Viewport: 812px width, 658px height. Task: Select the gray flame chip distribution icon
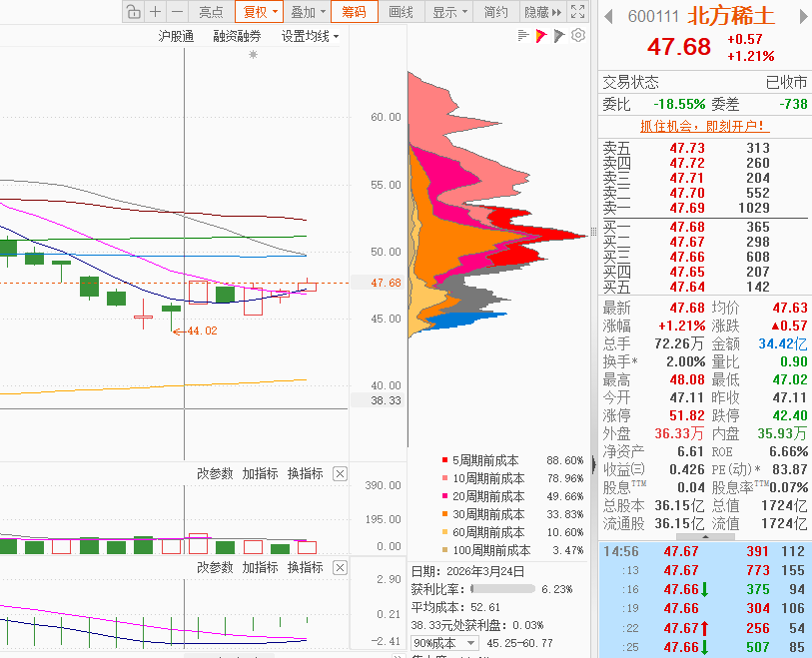pyautogui.click(x=558, y=36)
